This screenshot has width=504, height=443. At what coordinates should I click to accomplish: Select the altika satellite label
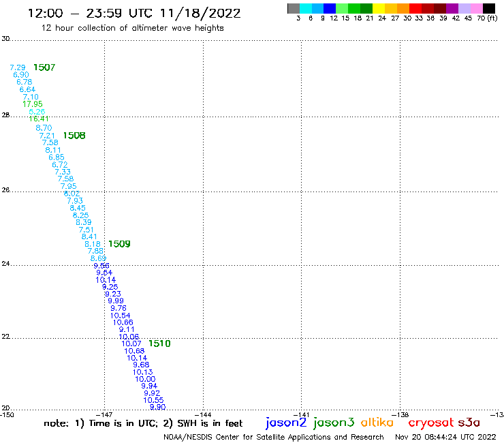[x=377, y=422]
